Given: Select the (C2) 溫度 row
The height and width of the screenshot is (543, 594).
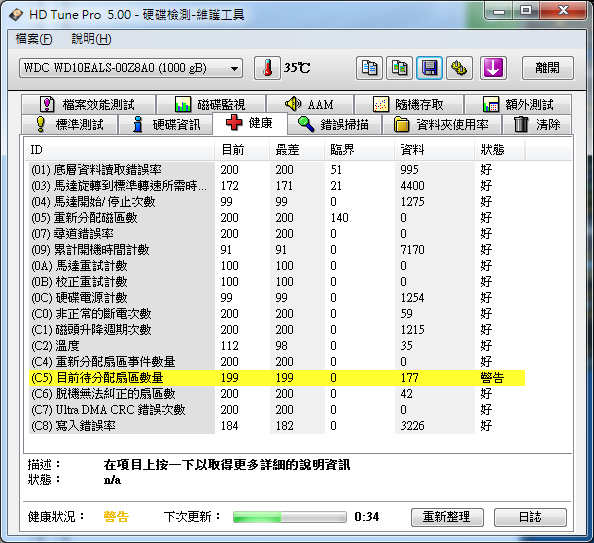Looking at the screenshot, I should tap(277, 346).
